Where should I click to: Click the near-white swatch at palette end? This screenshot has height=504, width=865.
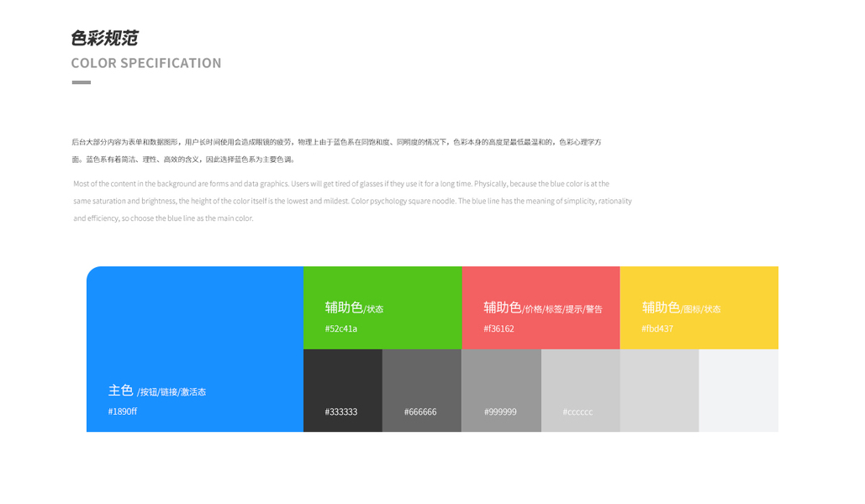[x=739, y=391]
